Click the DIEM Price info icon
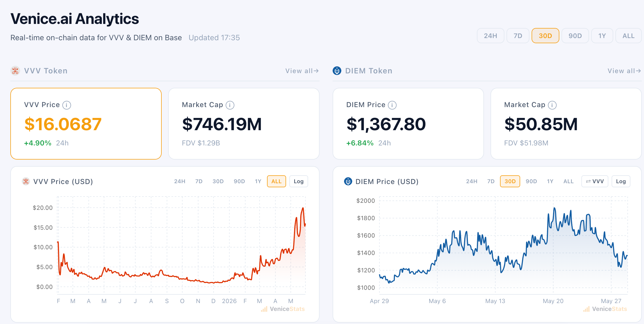This screenshot has height=324, width=644. 392,105
